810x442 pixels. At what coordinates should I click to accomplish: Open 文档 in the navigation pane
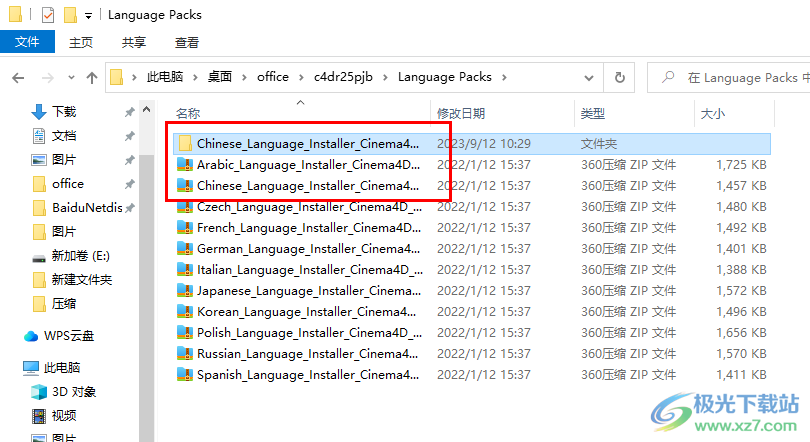coord(64,136)
